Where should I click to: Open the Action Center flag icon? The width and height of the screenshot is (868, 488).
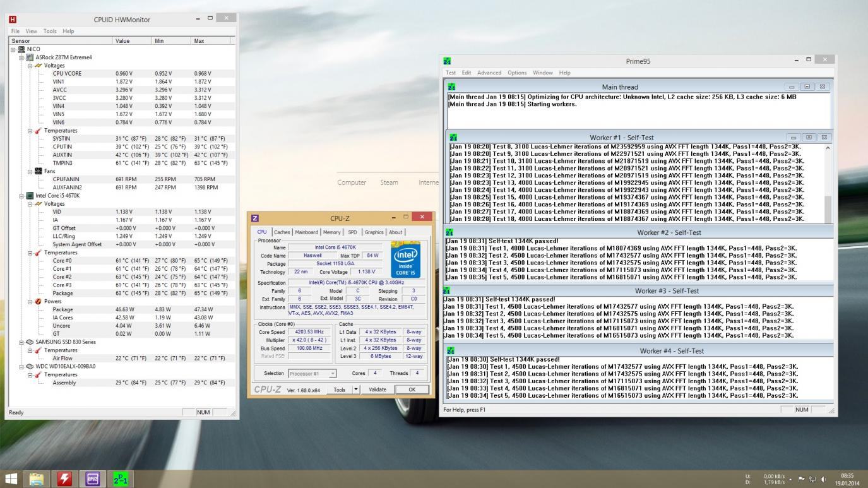coord(802,479)
